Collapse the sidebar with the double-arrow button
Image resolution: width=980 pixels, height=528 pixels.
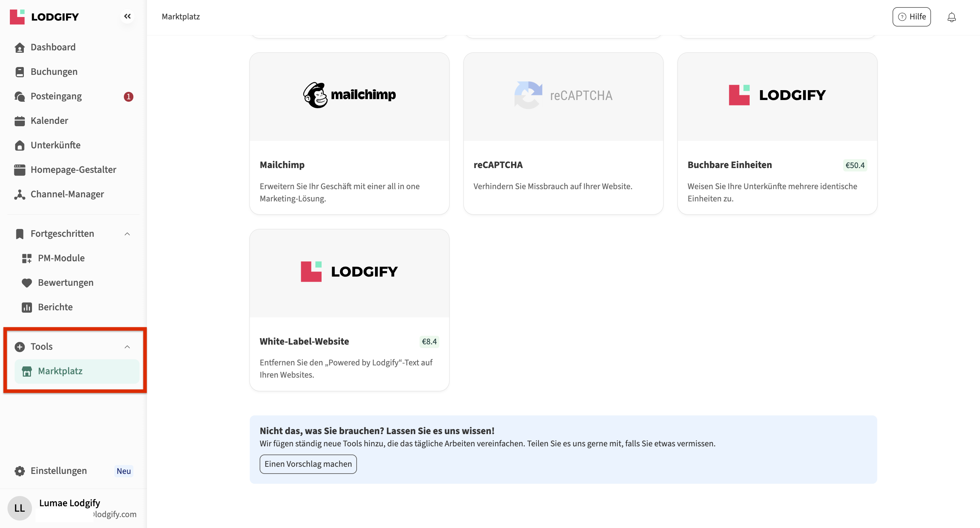[128, 16]
